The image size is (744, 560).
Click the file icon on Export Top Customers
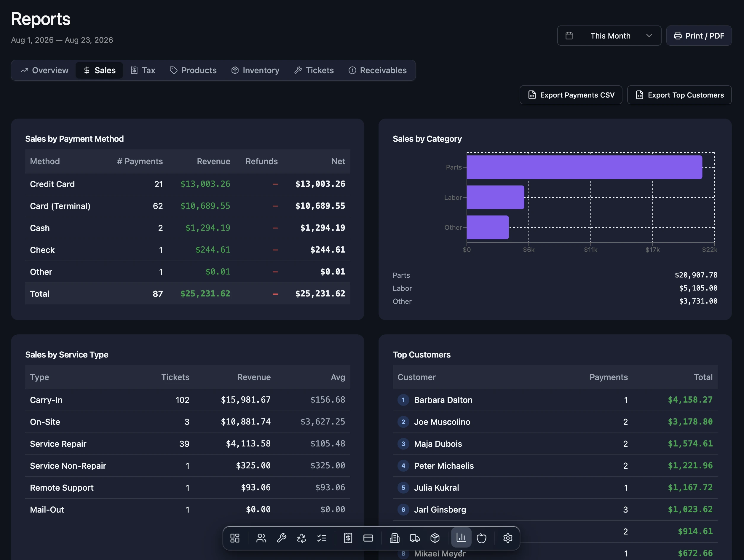click(640, 95)
